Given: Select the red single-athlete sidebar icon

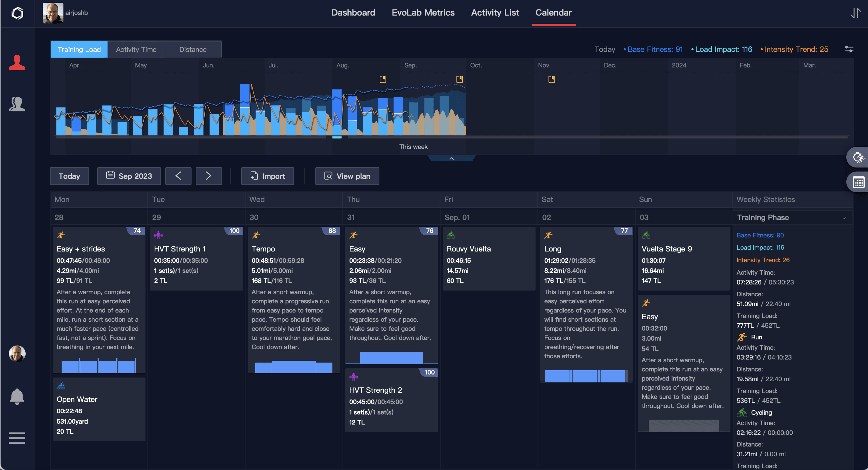Looking at the screenshot, I should point(17,63).
